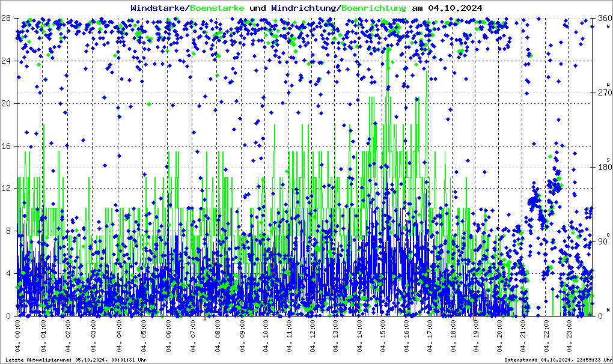Click the date '04.10.2024' in the chart title
The height and width of the screenshot is (364, 613).
(x=455, y=8)
